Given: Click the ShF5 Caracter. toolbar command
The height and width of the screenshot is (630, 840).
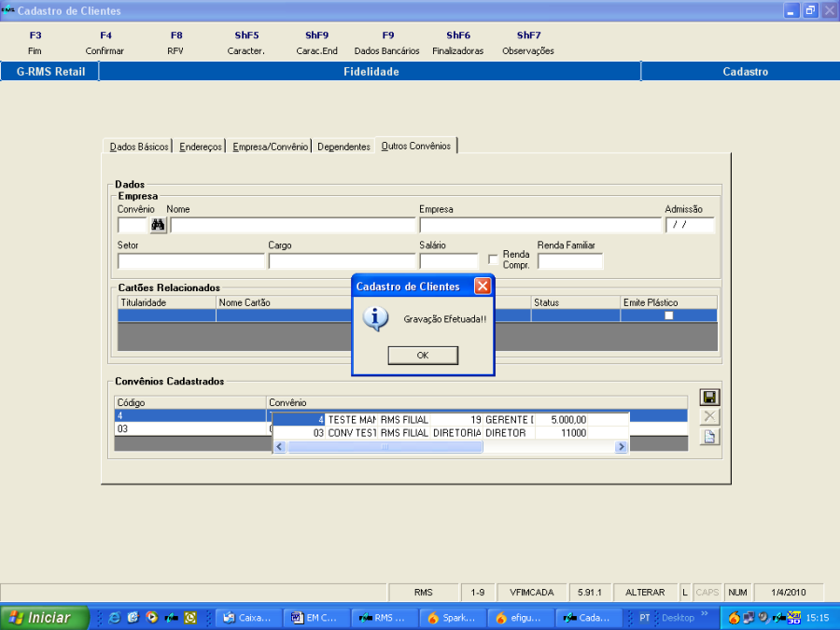Looking at the screenshot, I should 246,43.
